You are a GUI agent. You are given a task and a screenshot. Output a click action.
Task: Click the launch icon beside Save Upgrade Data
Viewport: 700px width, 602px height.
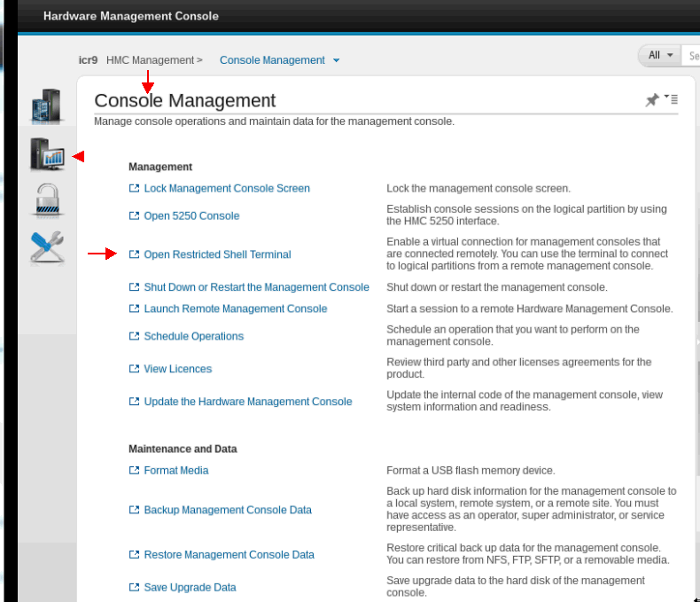tap(134, 588)
